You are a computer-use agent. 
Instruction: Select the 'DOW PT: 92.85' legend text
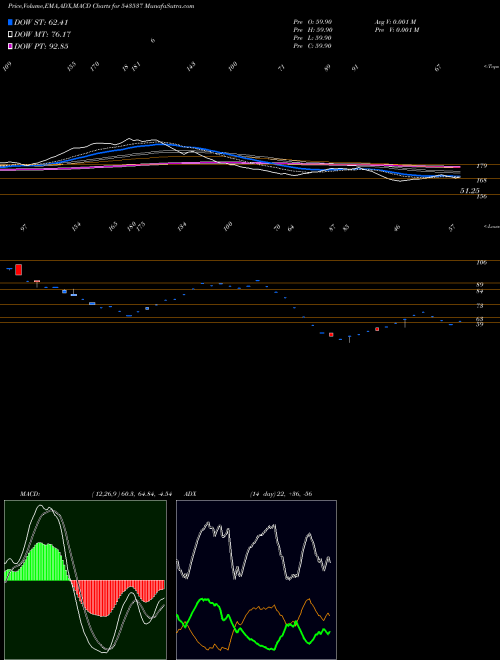click(x=41, y=46)
